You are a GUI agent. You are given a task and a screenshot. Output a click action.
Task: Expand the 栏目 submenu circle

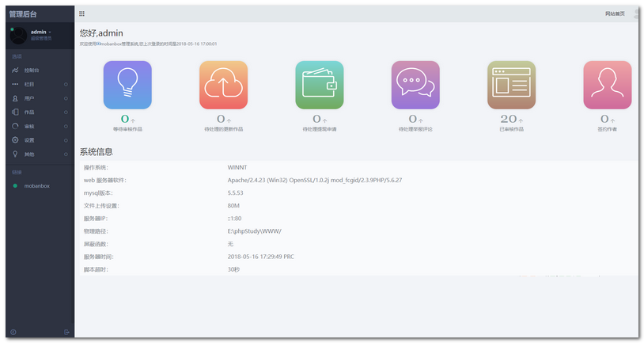(x=66, y=84)
